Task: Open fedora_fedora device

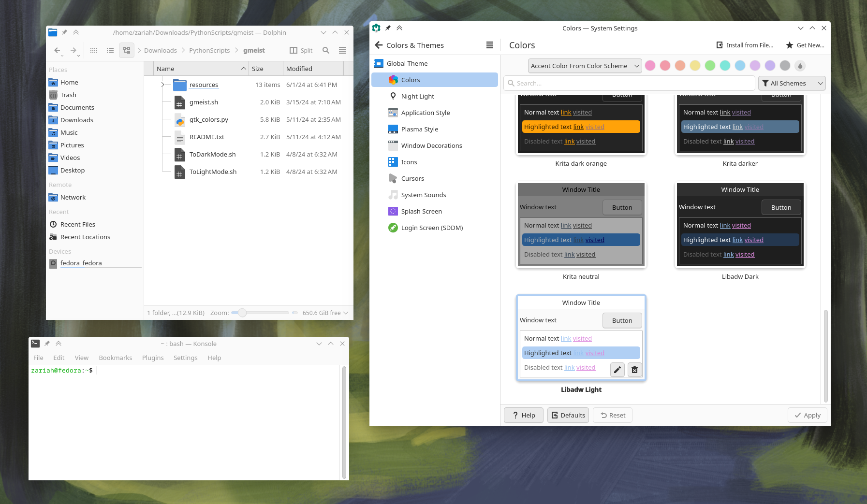Action: click(x=95, y=263)
